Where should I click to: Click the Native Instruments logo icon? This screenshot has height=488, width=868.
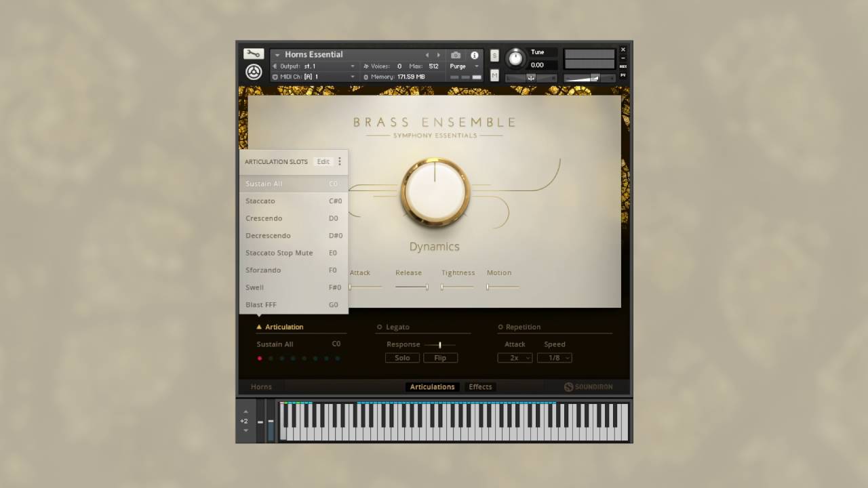pyautogui.click(x=254, y=72)
